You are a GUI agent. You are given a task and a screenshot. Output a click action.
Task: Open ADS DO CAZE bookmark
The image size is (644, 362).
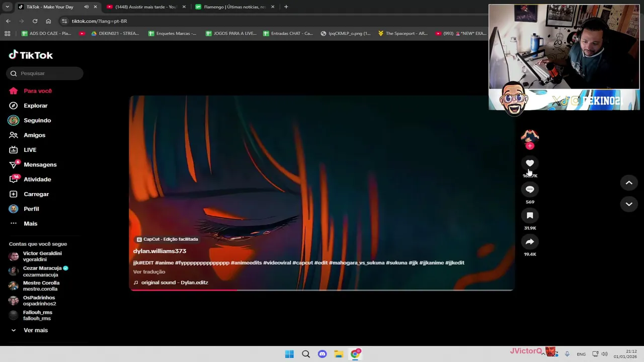coord(46,33)
